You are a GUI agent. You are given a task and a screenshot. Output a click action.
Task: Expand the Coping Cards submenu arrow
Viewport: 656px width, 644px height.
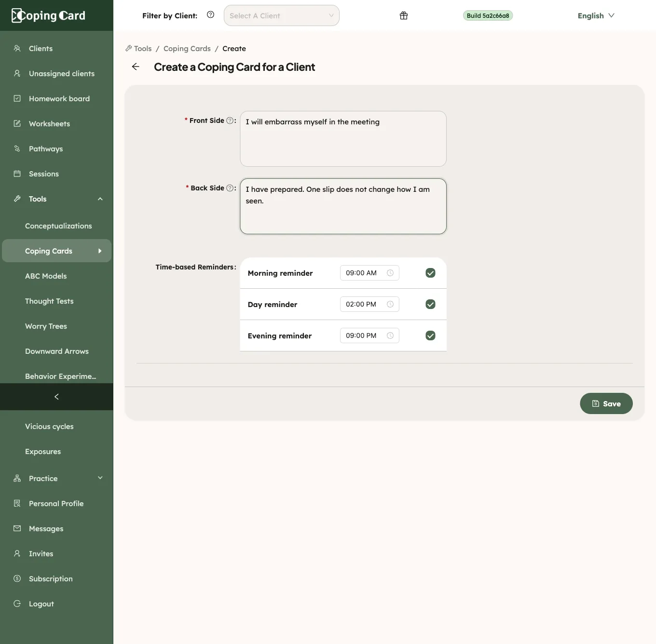click(x=100, y=251)
